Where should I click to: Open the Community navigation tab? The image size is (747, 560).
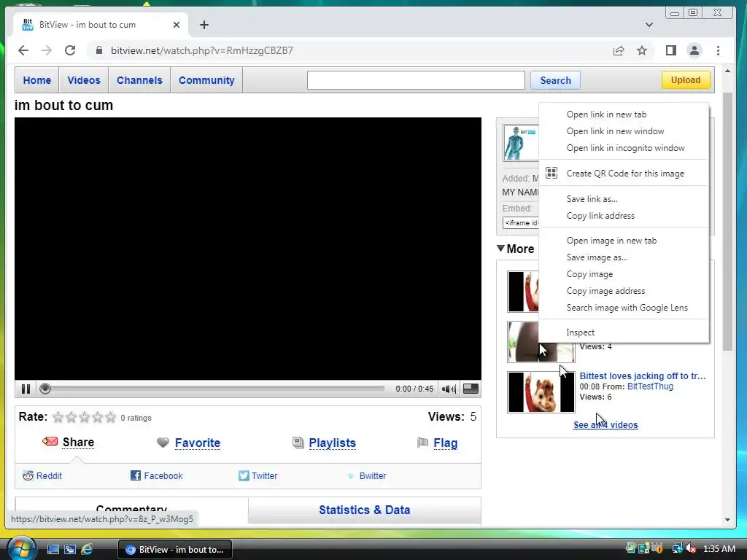coord(206,80)
